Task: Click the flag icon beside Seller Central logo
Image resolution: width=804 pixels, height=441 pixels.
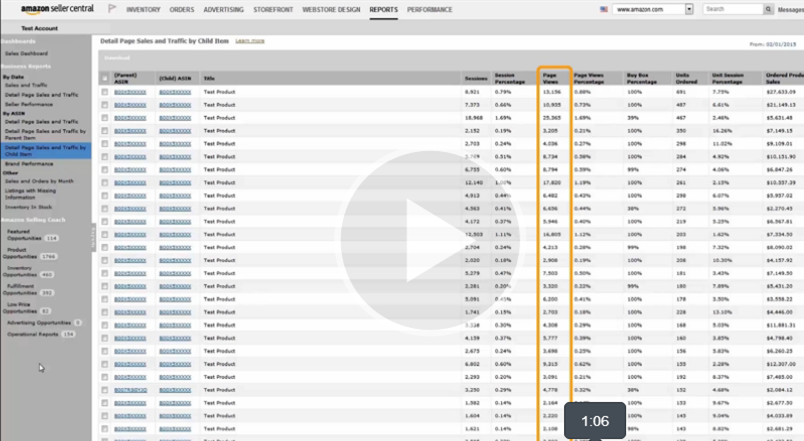Action: [x=112, y=9]
